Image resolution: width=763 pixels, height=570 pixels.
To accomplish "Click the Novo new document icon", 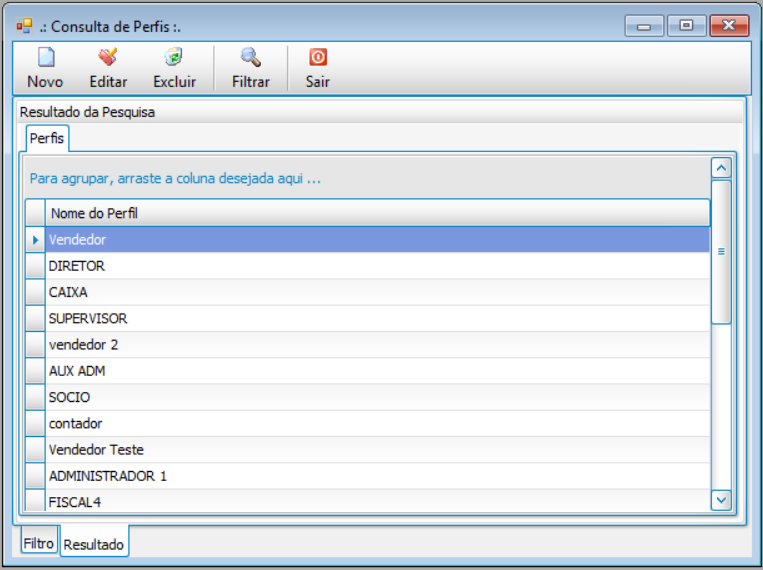I will (46, 57).
